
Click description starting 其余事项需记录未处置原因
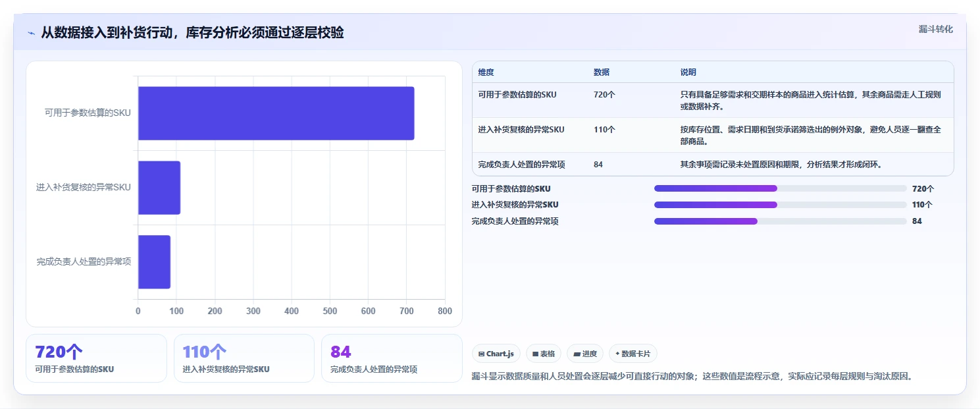[781, 165]
